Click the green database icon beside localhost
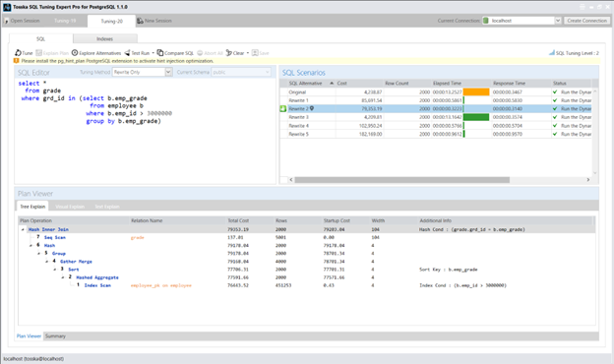 point(485,21)
